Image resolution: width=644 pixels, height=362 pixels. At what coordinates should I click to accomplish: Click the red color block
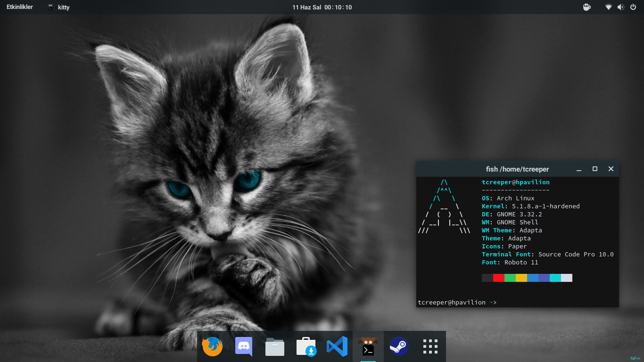(x=499, y=278)
